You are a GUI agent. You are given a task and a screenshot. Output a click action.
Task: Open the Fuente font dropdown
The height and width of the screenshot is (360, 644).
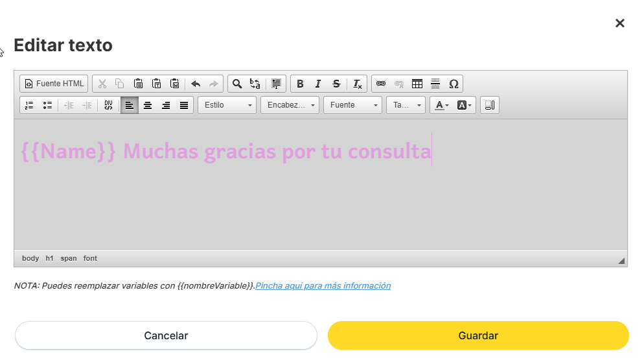tap(352, 105)
